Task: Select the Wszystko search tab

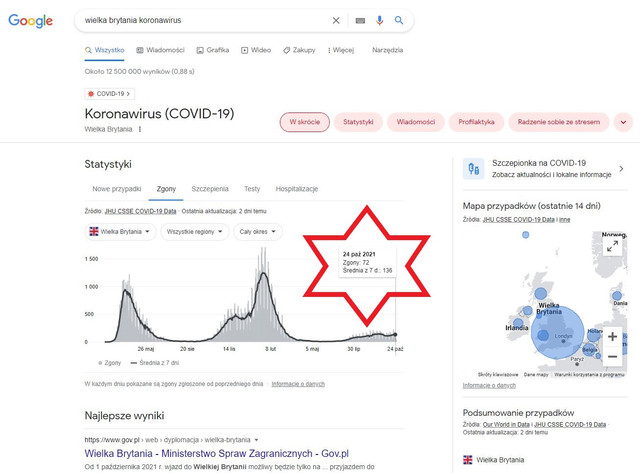Action: tap(104, 50)
